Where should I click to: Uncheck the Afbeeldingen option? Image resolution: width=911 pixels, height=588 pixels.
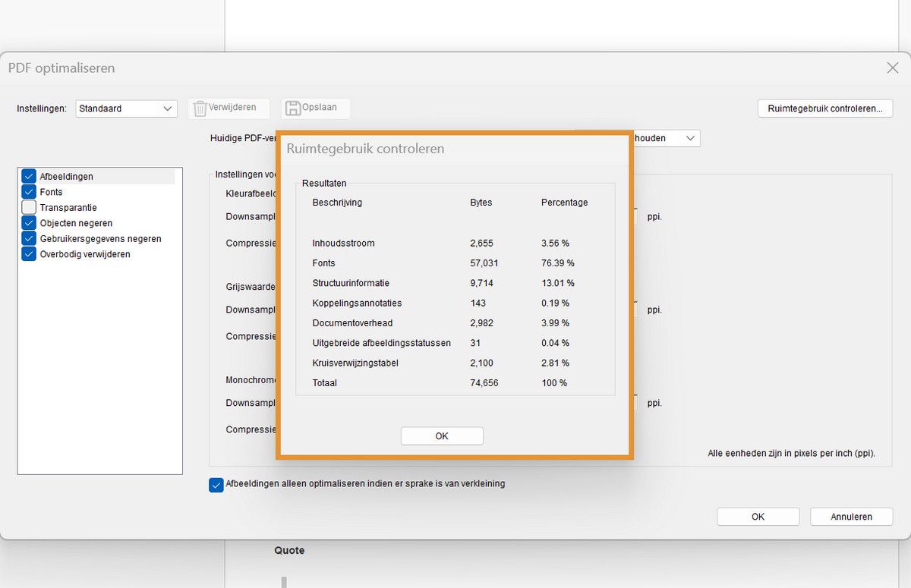[x=29, y=175]
